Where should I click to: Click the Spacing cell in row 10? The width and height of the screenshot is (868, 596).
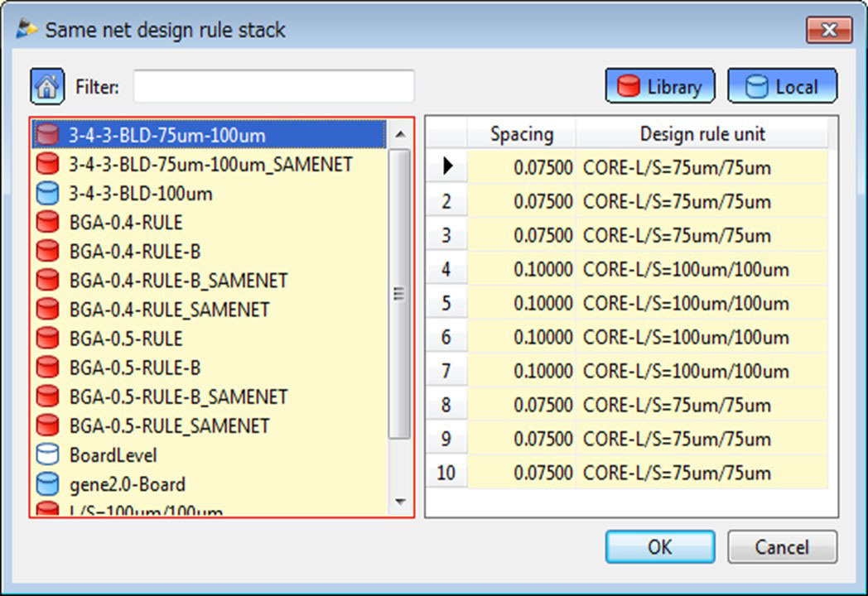[x=522, y=473]
